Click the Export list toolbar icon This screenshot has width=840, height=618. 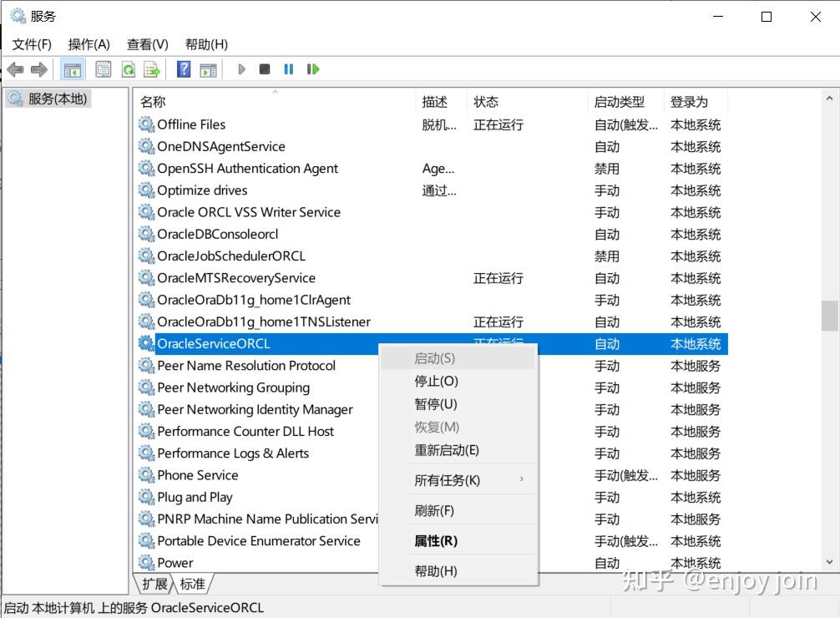tap(152, 69)
